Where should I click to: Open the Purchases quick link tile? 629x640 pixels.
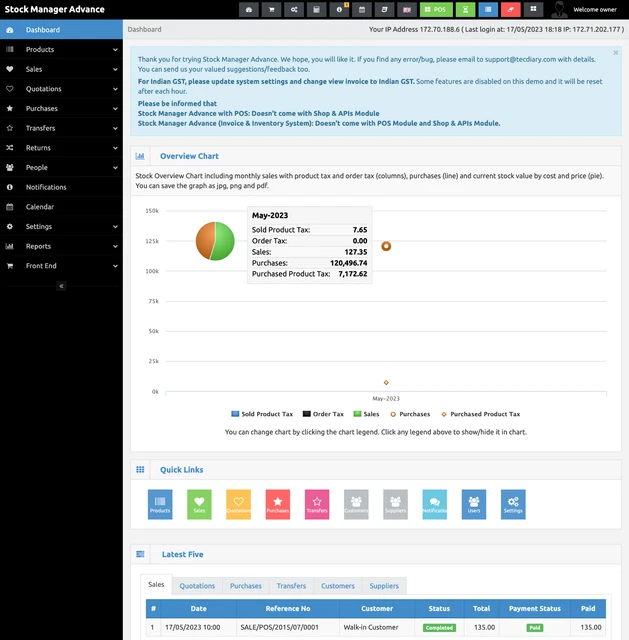[x=278, y=504]
